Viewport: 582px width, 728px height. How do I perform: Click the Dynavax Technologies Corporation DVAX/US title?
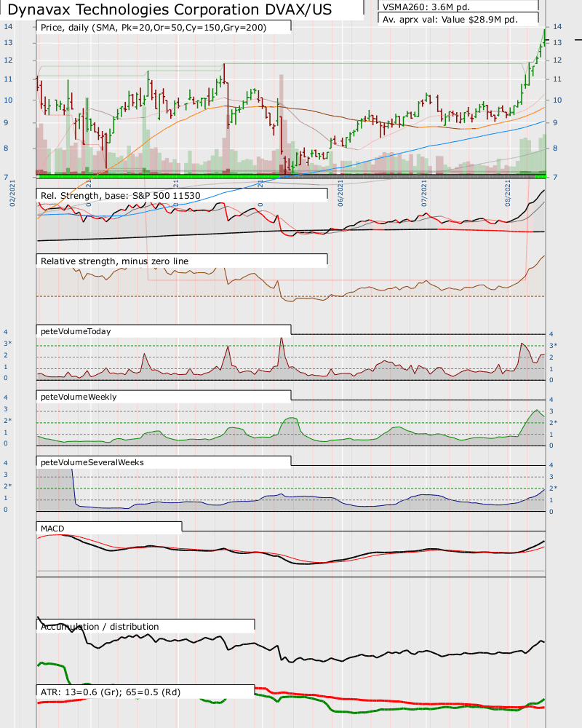click(x=170, y=9)
